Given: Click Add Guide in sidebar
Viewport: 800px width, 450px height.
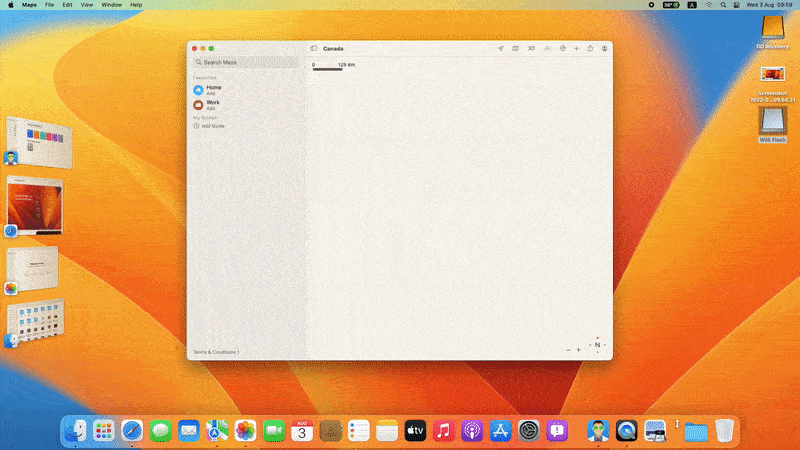Looking at the screenshot, I should pos(209,126).
